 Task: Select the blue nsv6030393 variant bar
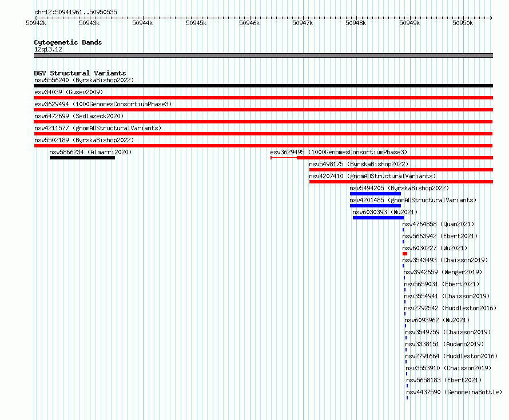coord(378,218)
